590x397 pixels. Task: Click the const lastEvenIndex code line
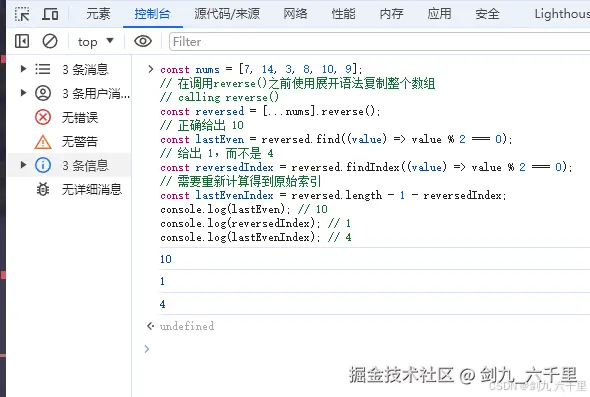pos(333,195)
